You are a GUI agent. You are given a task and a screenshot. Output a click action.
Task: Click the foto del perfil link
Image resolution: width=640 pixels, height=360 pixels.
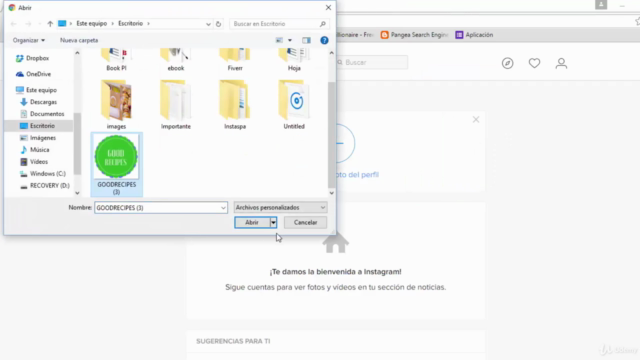click(358, 175)
